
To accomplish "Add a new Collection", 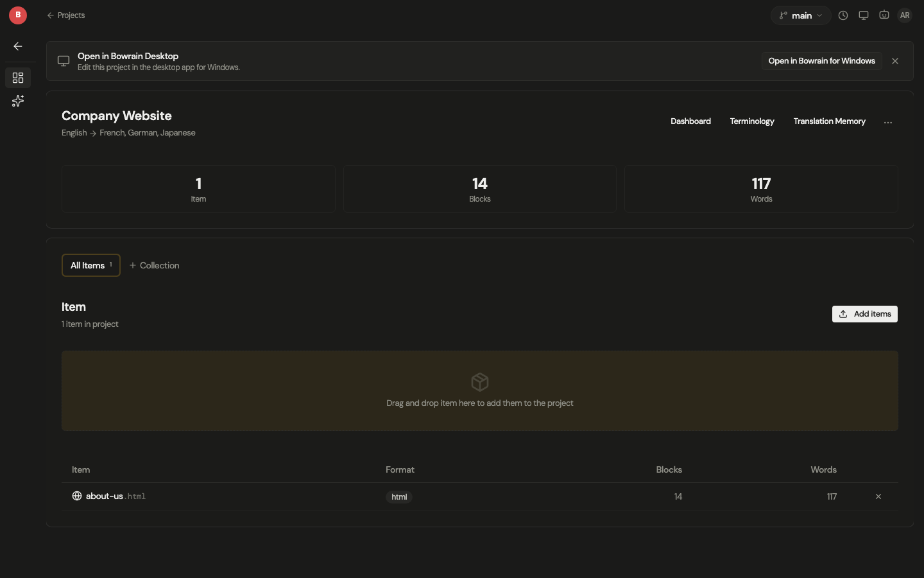I will (154, 265).
